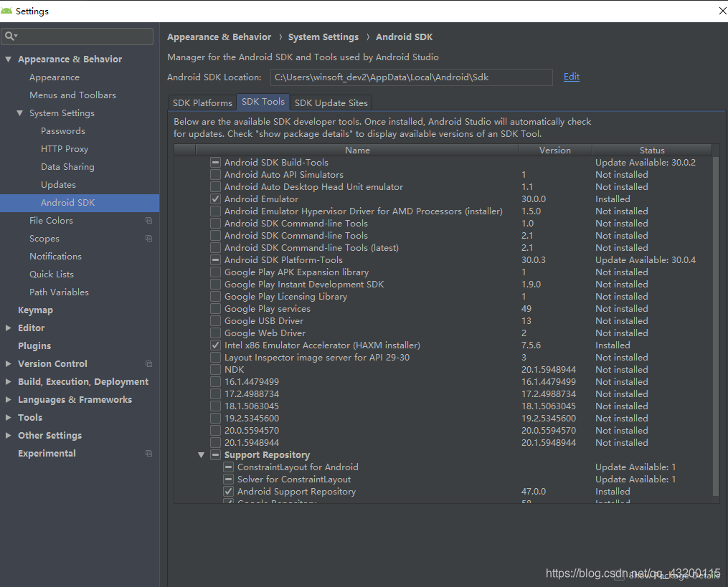Collapse the Support Repository group

tap(201, 454)
